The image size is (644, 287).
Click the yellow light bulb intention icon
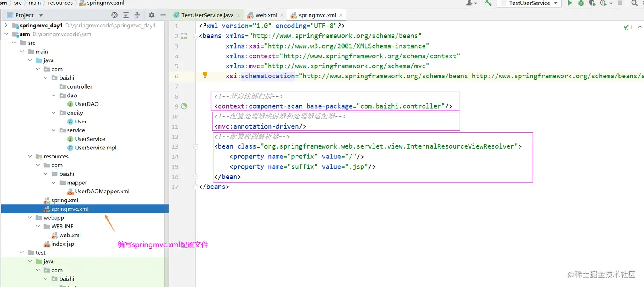pos(205,75)
